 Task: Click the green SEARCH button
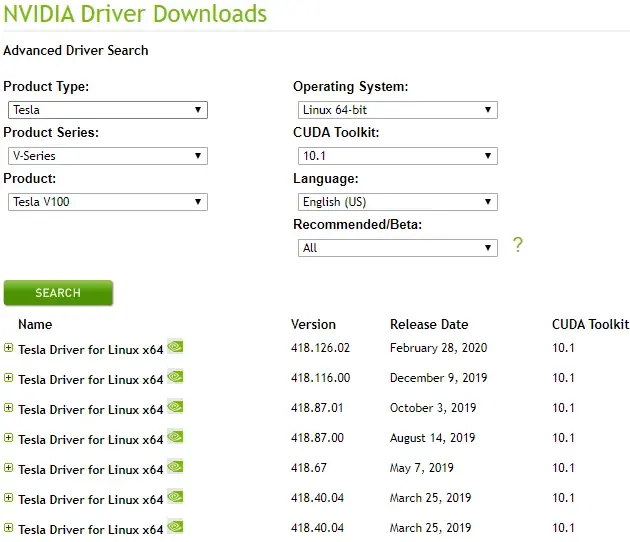58,293
